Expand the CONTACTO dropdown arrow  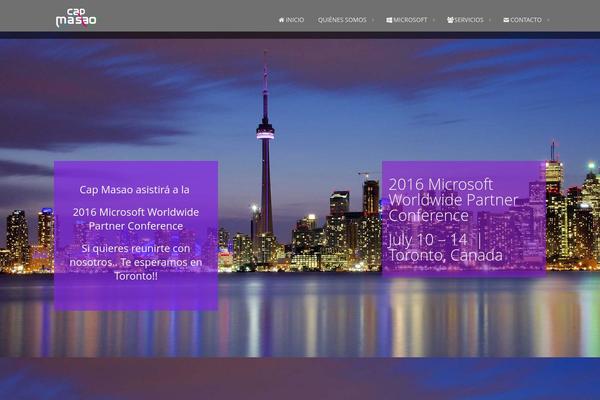[x=548, y=20]
